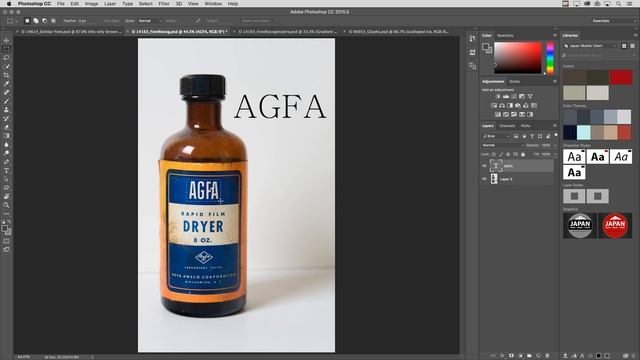This screenshot has height=360, width=640.
Task: Open the Color panel flyout menu
Action: (555, 36)
